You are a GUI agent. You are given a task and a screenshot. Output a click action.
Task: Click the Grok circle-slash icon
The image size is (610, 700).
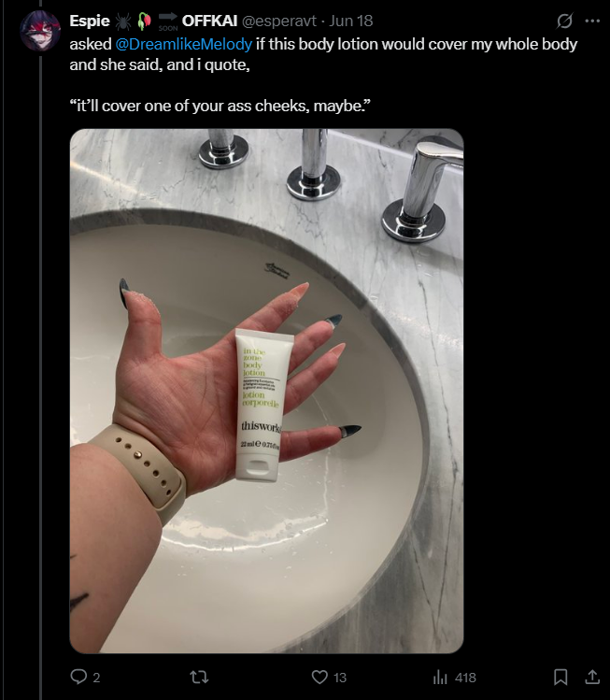[x=564, y=21]
